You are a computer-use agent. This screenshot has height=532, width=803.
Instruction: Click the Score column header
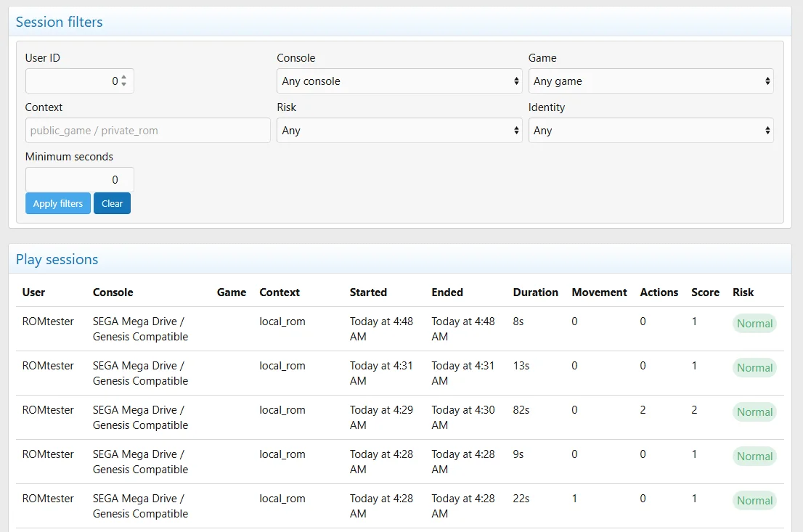[x=705, y=292]
